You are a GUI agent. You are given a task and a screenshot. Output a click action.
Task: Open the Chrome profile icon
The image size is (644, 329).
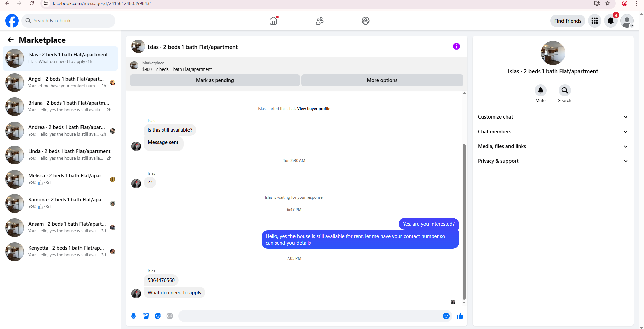point(625,3)
